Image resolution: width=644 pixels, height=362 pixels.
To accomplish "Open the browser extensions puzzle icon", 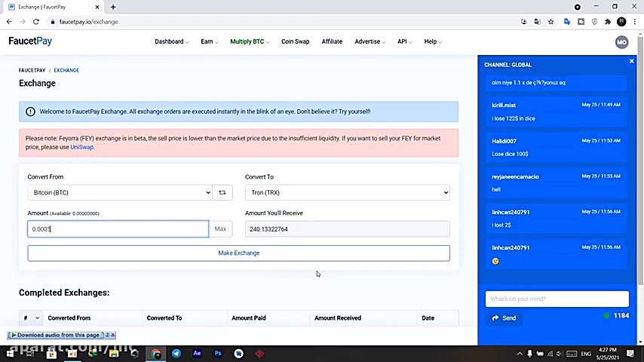I will point(608,22).
